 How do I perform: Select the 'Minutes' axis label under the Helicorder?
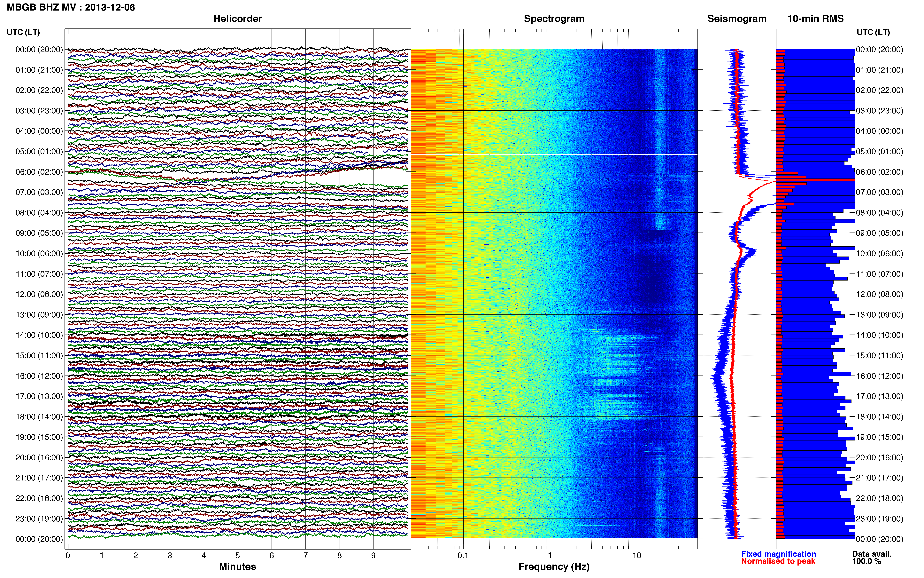(x=238, y=566)
